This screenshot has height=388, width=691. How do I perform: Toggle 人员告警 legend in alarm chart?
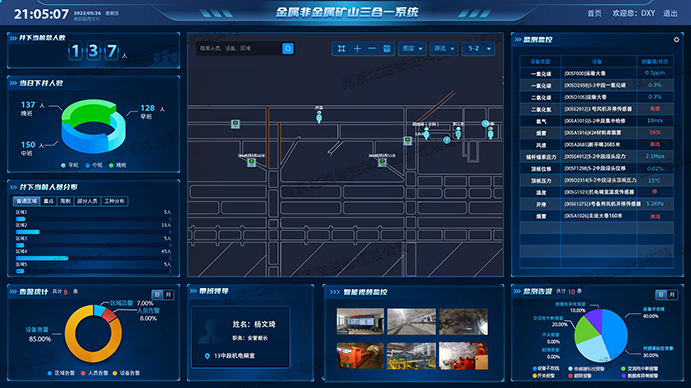click(x=94, y=373)
